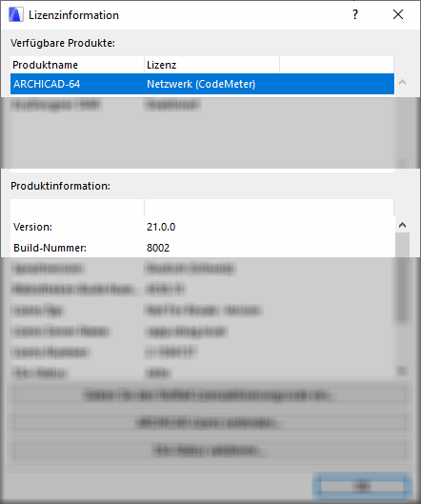Click the product information scrollbar thumb
The height and width of the screenshot is (504, 421).
click(x=402, y=277)
